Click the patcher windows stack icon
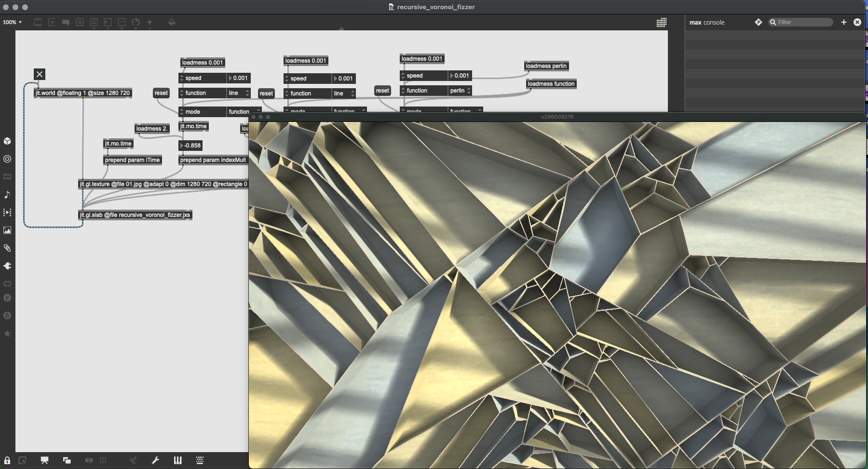Image resolution: width=868 pixels, height=469 pixels. 67,460
